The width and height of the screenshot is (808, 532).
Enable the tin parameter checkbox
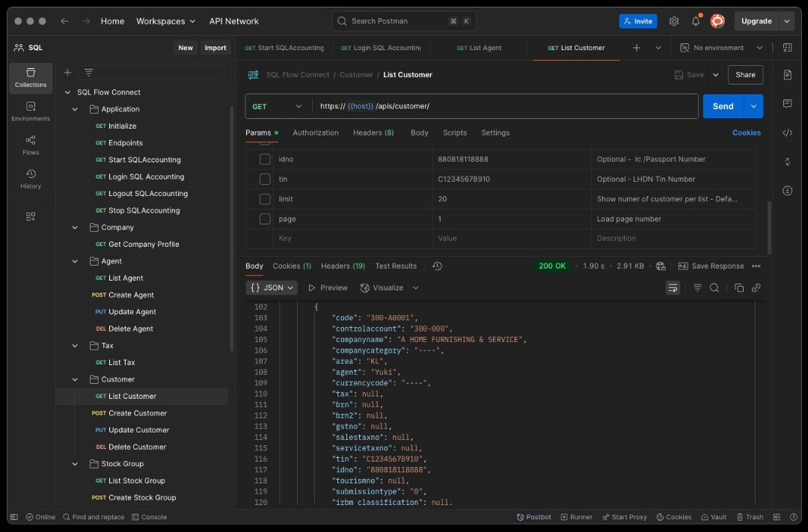coord(265,180)
